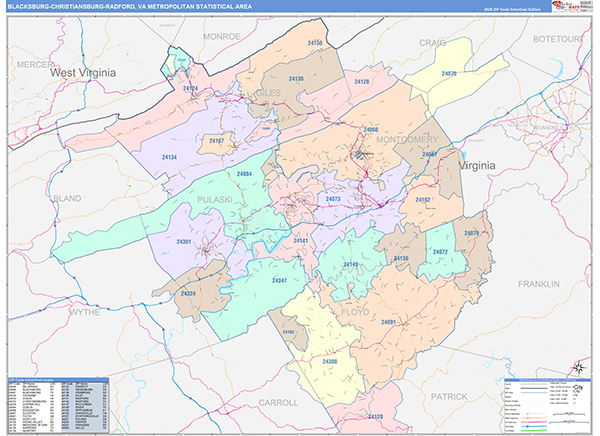Click the ZIP code 24324 region
Image resolution: width=600 pixels, height=436 pixels.
click(x=189, y=294)
